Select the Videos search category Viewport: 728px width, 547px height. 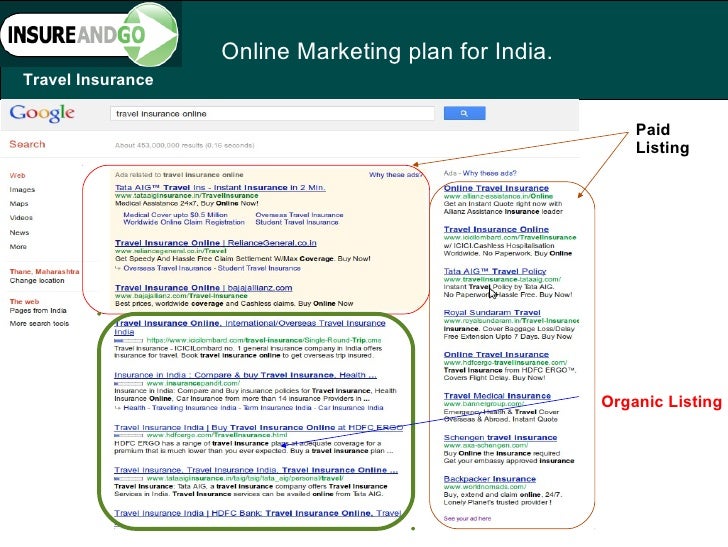21,217
